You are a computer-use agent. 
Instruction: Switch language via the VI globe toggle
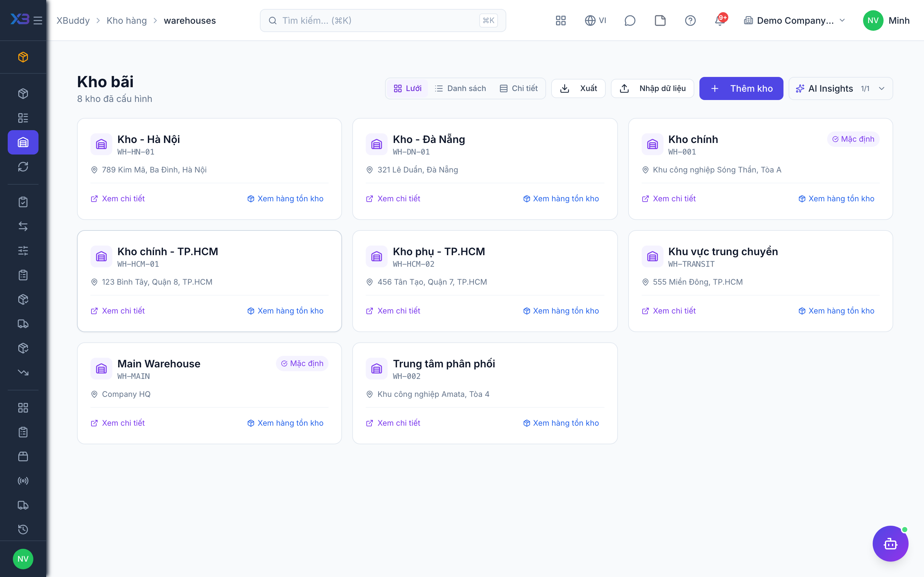(595, 20)
